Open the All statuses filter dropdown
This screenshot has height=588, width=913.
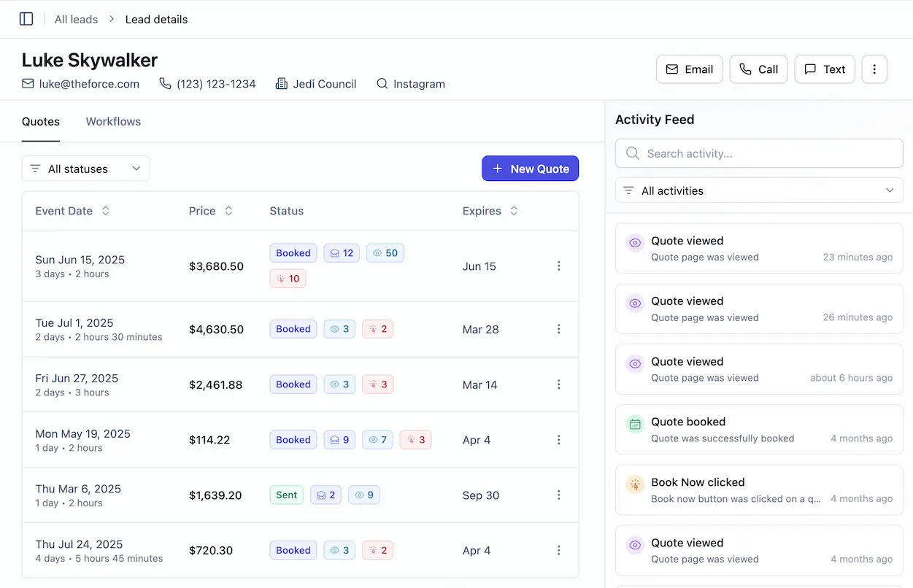[x=85, y=169]
